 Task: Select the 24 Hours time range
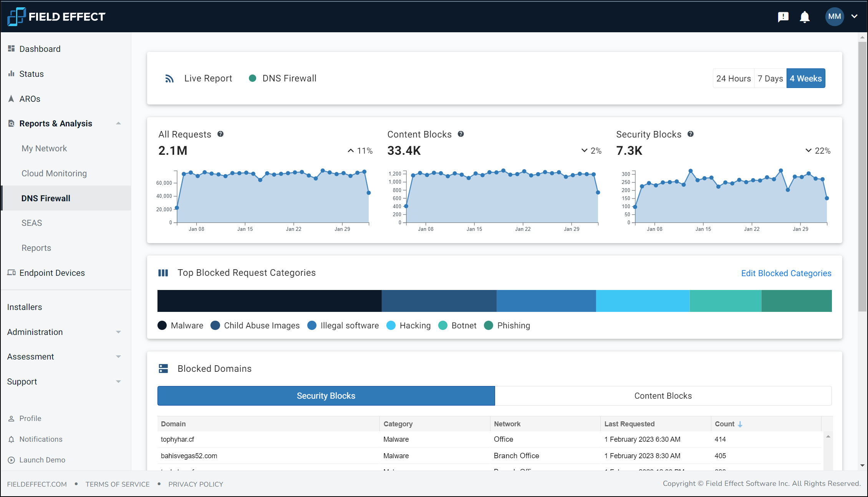coord(733,78)
